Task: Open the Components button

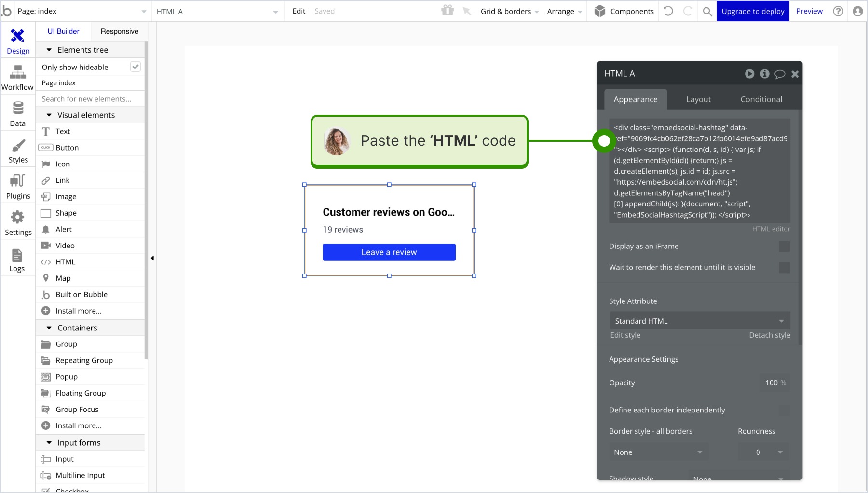Action: click(624, 11)
